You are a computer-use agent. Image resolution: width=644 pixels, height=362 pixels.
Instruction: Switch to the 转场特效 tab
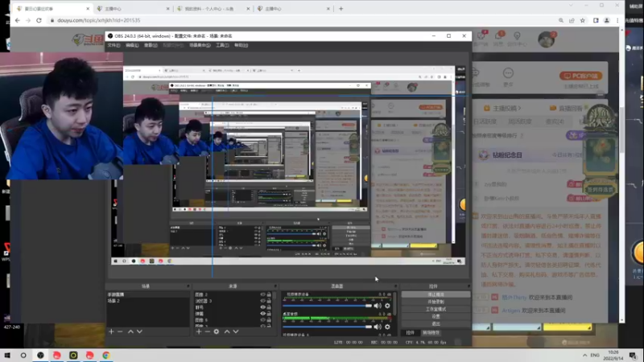pyautogui.click(x=431, y=333)
